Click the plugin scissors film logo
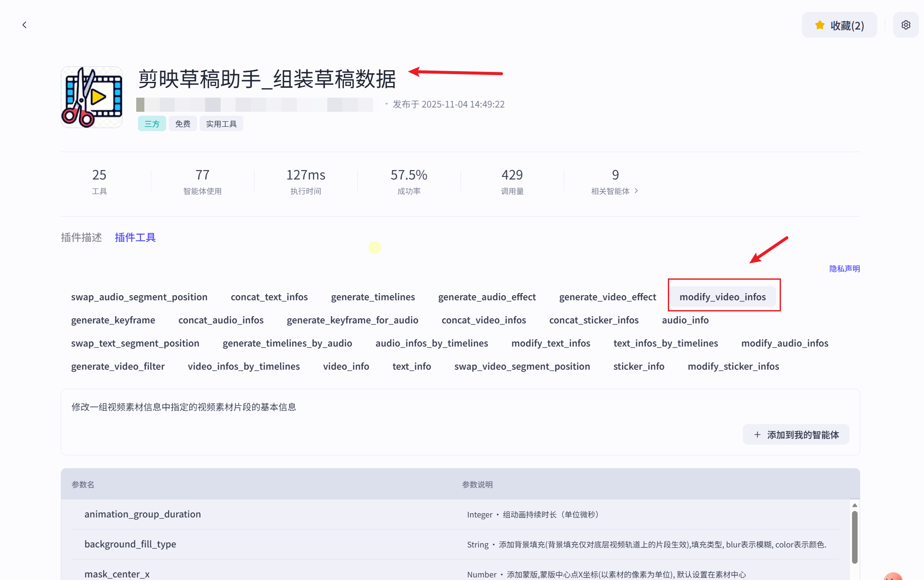This screenshot has height=580, width=924. pyautogui.click(x=92, y=97)
